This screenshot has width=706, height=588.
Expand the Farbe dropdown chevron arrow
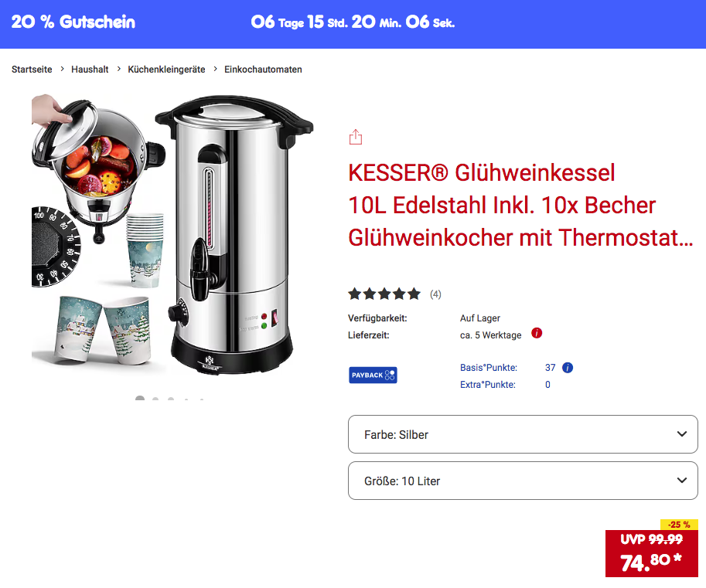point(682,434)
